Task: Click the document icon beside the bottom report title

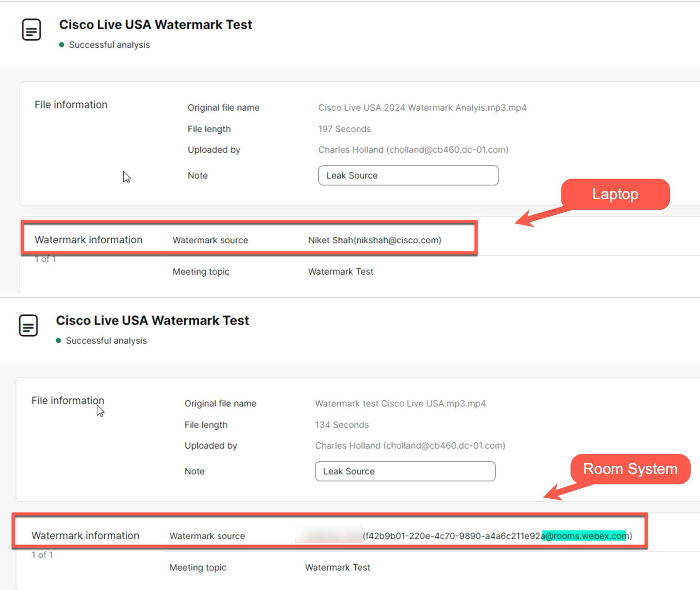Action: tap(28, 326)
